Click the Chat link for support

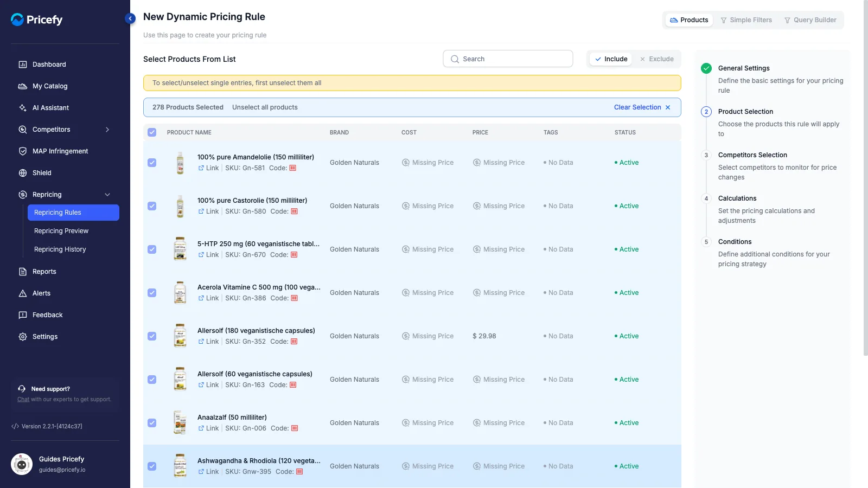[x=23, y=399]
